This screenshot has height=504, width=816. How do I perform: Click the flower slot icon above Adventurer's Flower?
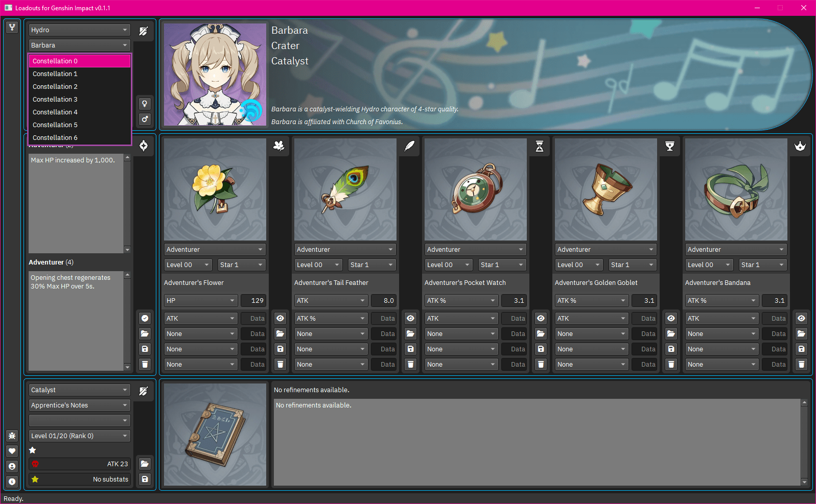click(279, 146)
